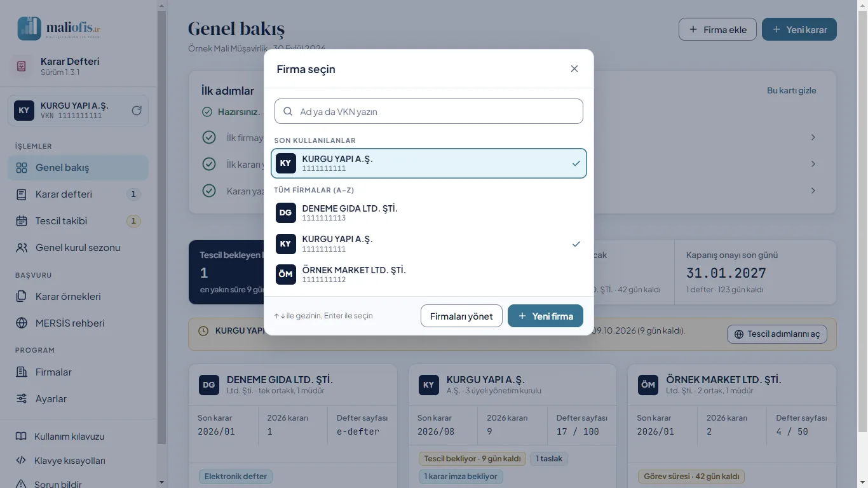868x488 pixels.
Task: Open Karar örnekleri in the sidebar
Action: 78,297
